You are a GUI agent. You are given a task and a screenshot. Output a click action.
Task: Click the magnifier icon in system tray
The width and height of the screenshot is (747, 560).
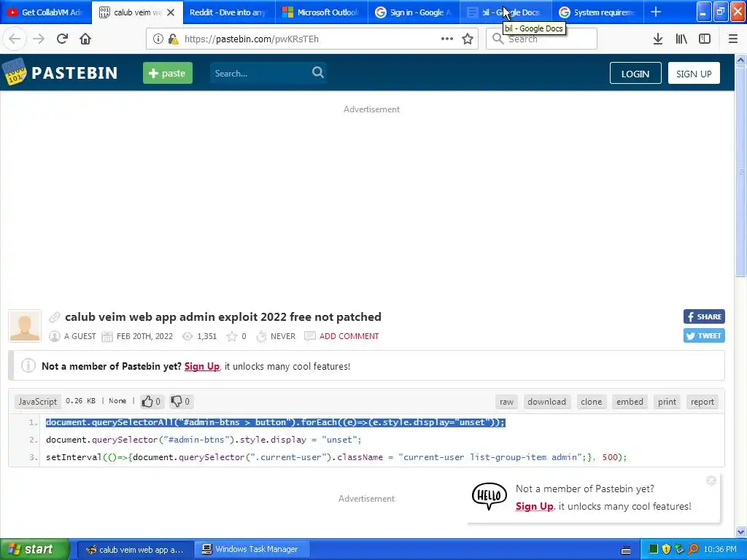(693, 549)
